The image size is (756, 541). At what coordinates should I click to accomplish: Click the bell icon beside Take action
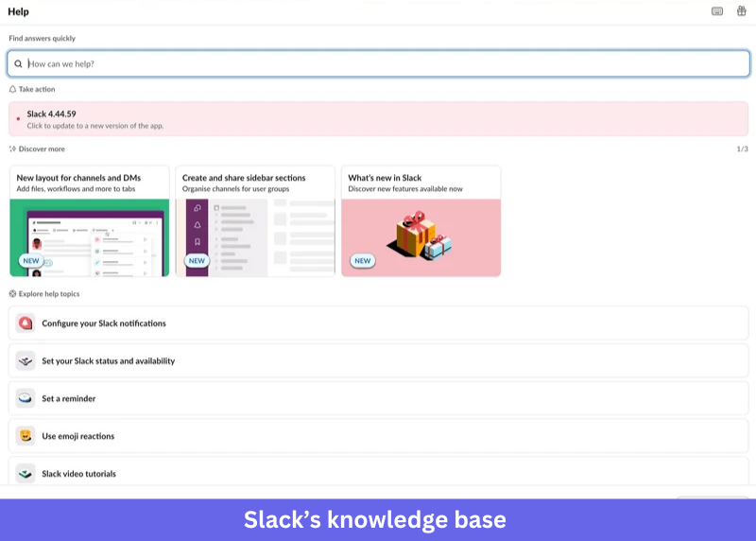point(12,89)
